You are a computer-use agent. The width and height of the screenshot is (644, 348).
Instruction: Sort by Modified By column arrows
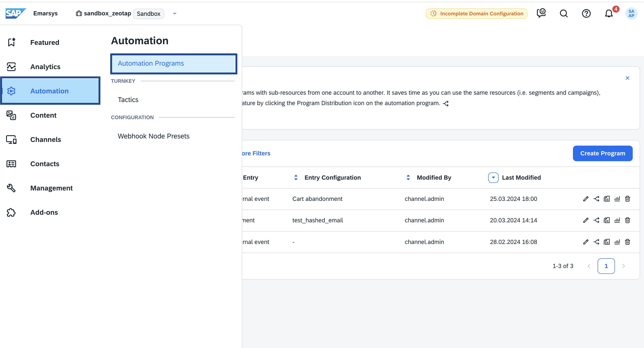pyautogui.click(x=408, y=177)
